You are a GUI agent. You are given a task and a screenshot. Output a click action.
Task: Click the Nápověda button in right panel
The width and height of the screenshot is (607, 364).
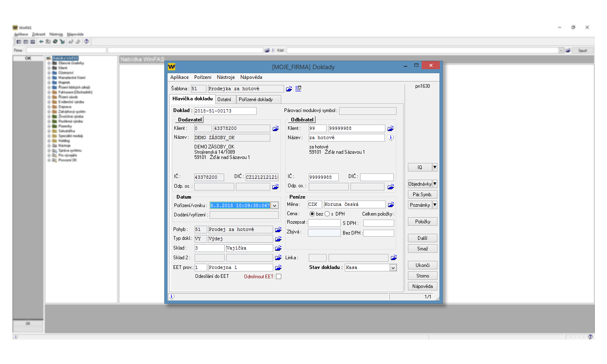(x=422, y=286)
